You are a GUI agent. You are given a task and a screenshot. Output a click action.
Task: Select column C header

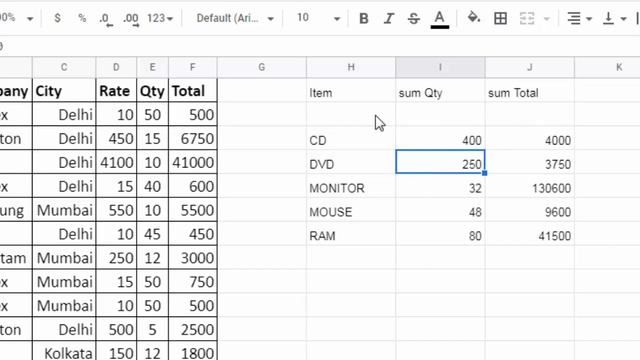point(64,67)
